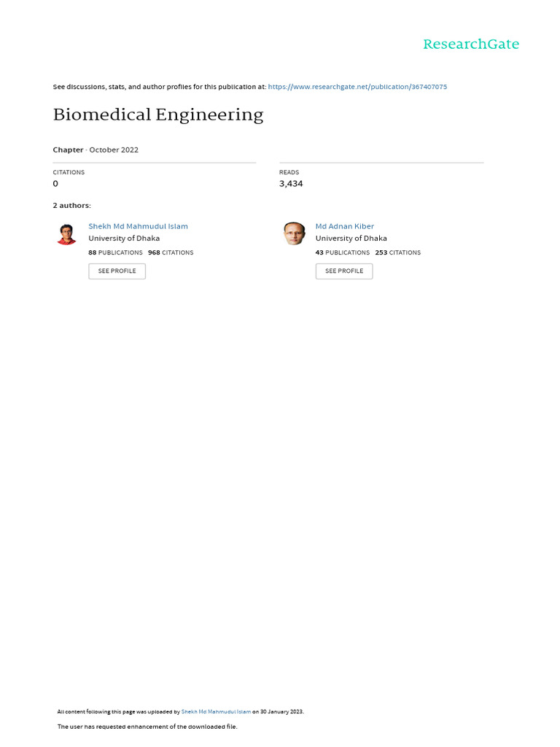
Task: Click the enhancement request notice text
Action: (147, 727)
